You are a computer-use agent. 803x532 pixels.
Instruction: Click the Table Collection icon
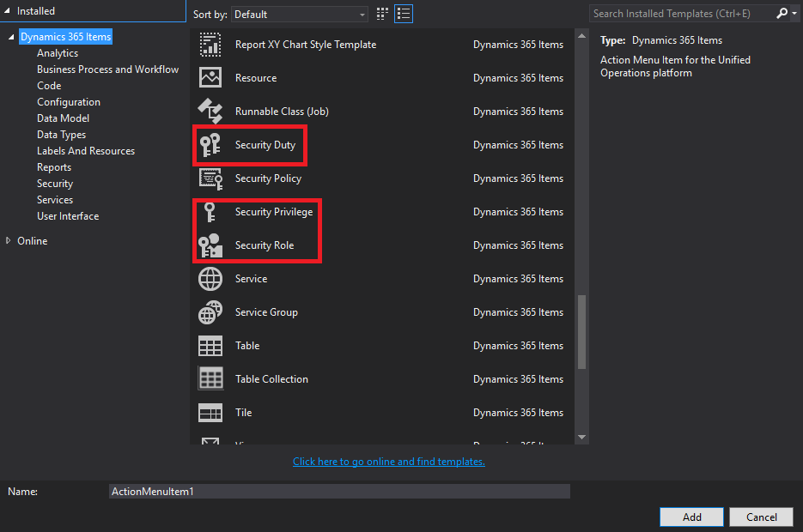(210, 379)
